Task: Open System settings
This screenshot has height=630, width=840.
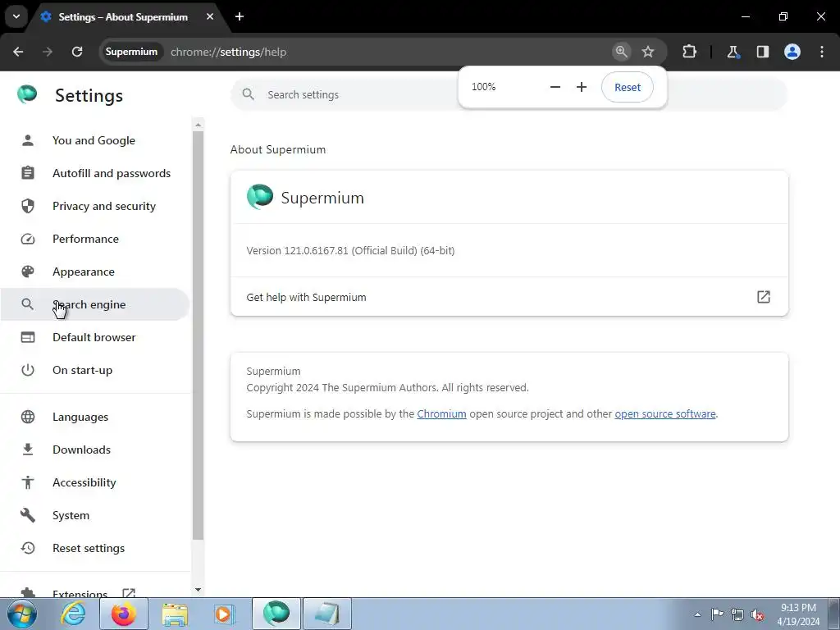Action: pos(94,515)
